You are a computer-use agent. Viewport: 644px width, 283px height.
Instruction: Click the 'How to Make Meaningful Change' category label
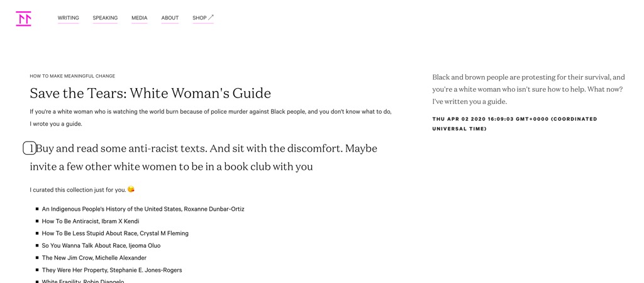coord(72,76)
